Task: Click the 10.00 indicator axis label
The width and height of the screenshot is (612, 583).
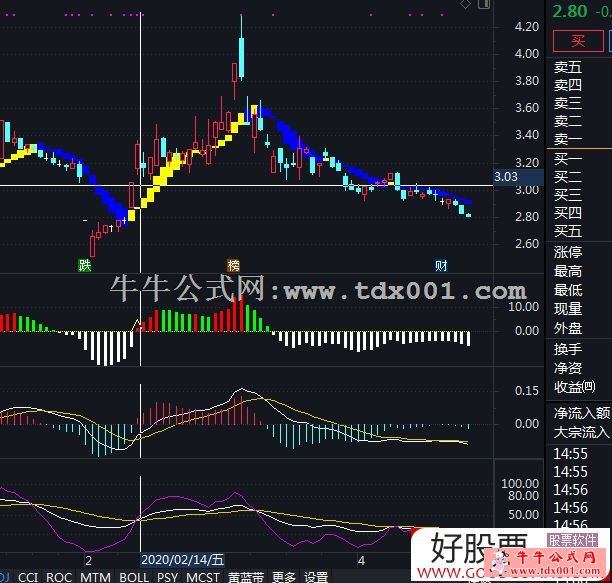Action: point(523,306)
